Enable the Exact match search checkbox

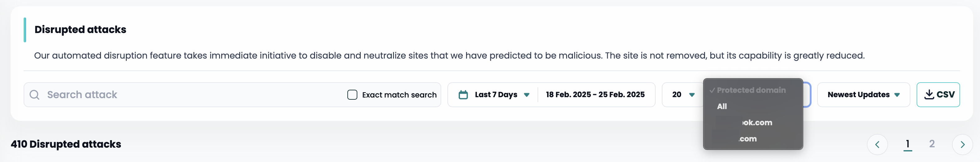pos(352,94)
